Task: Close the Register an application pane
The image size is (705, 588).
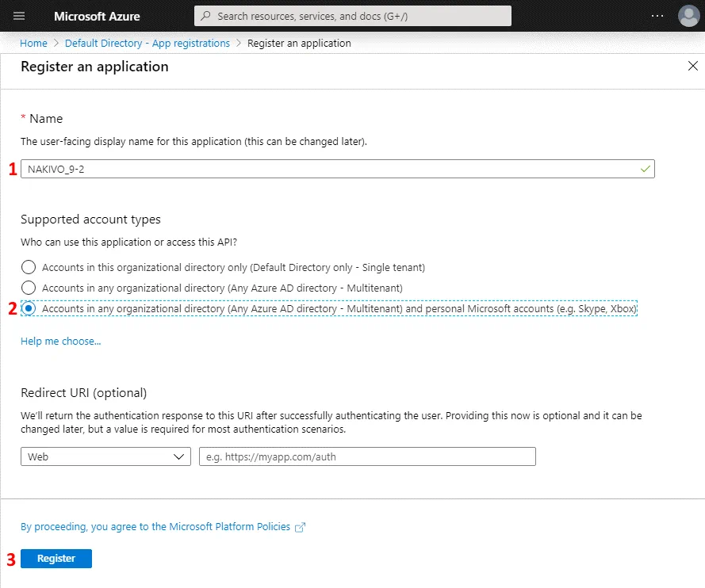Action: pos(692,66)
